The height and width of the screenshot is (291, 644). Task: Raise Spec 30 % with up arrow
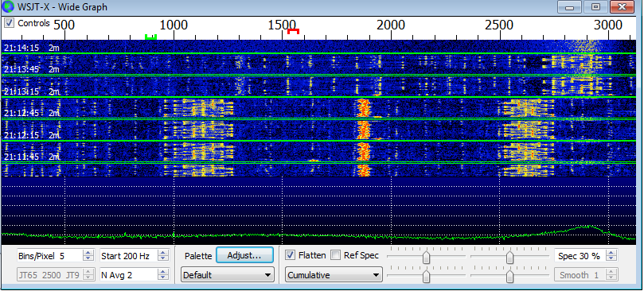(x=612, y=254)
